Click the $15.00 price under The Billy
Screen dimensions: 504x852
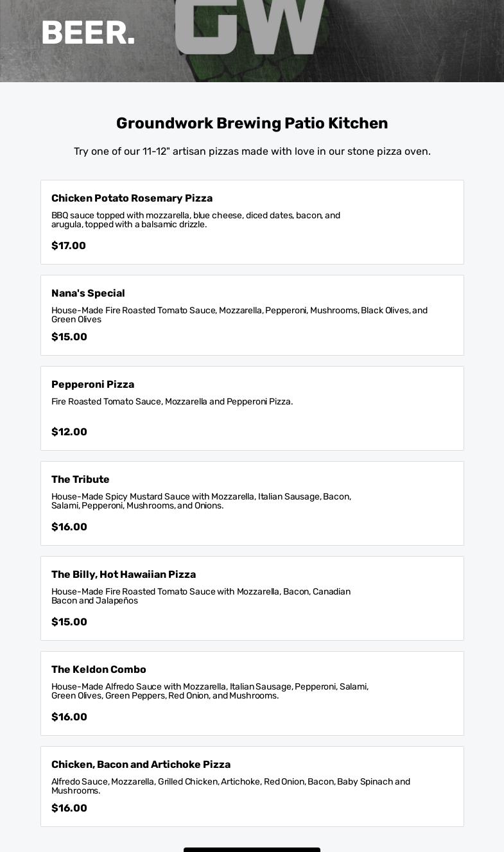tap(69, 622)
